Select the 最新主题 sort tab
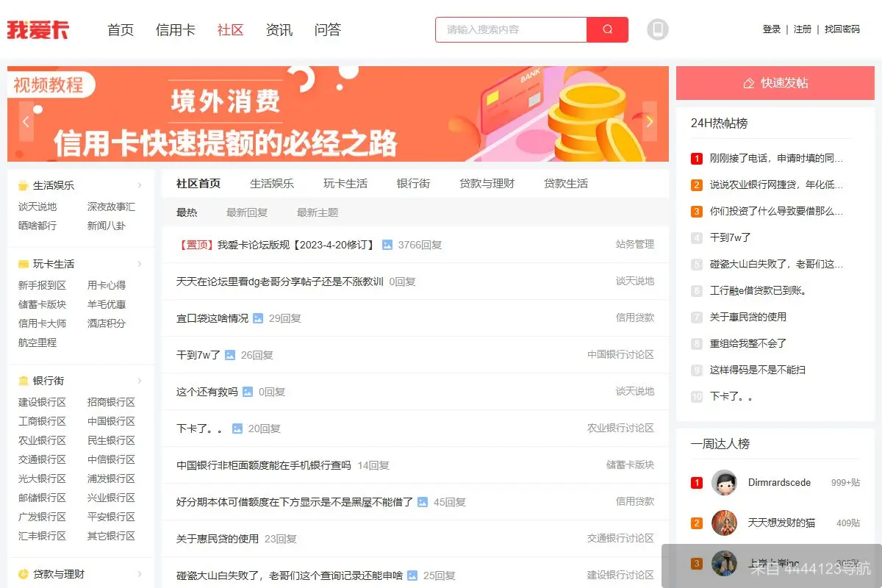This screenshot has width=882, height=588. coord(318,212)
